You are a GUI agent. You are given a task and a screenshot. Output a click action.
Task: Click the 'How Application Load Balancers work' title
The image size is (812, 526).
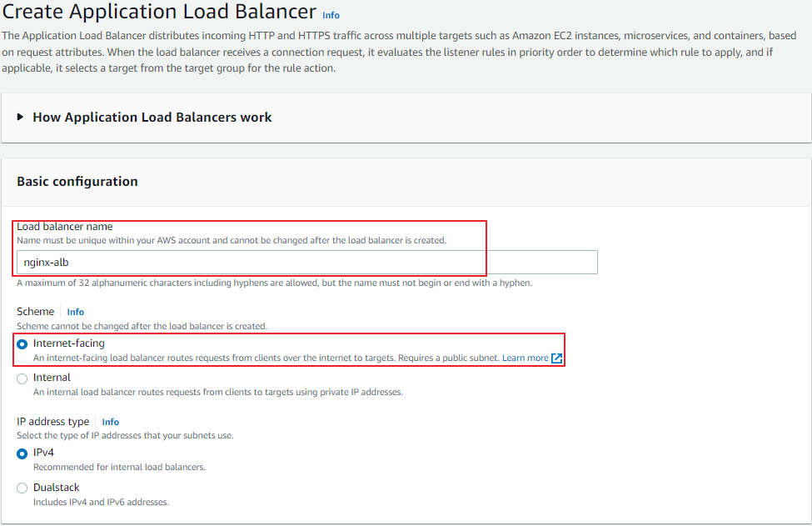coord(152,117)
